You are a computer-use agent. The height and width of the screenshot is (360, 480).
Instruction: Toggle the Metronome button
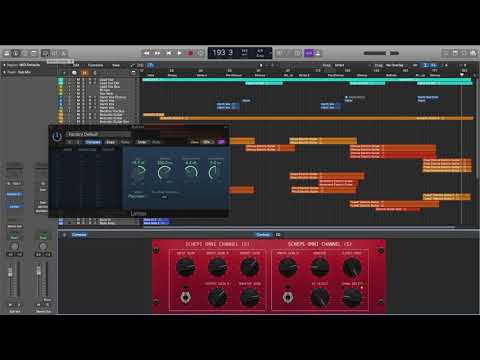(x=318, y=53)
